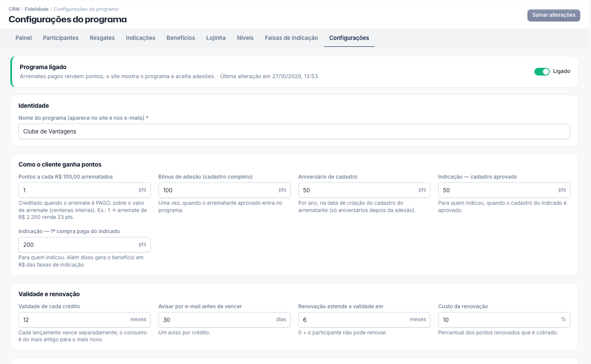
Task: Open the Faixas de indicação tab
Action: [291, 38]
